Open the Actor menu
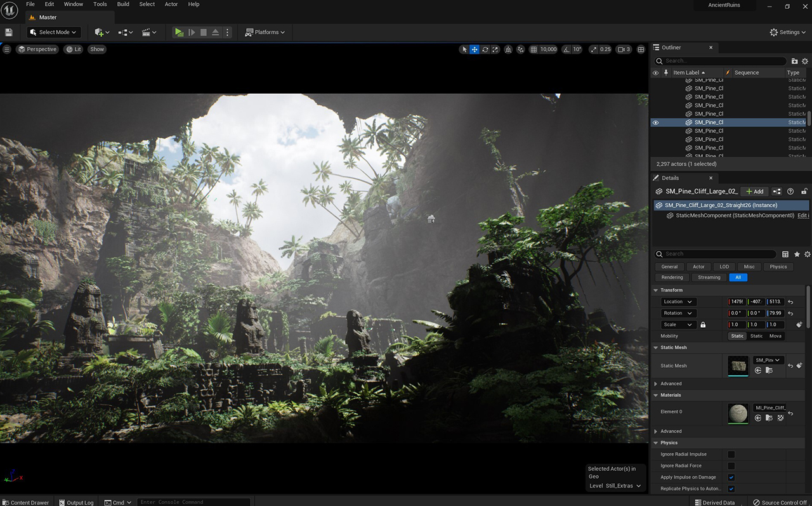812x506 pixels. (x=171, y=4)
